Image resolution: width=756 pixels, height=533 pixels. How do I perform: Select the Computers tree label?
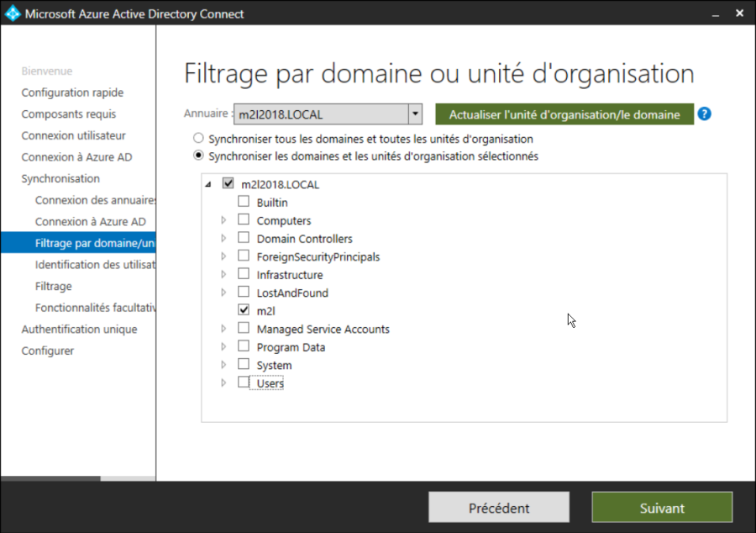(x=284, y=221)
